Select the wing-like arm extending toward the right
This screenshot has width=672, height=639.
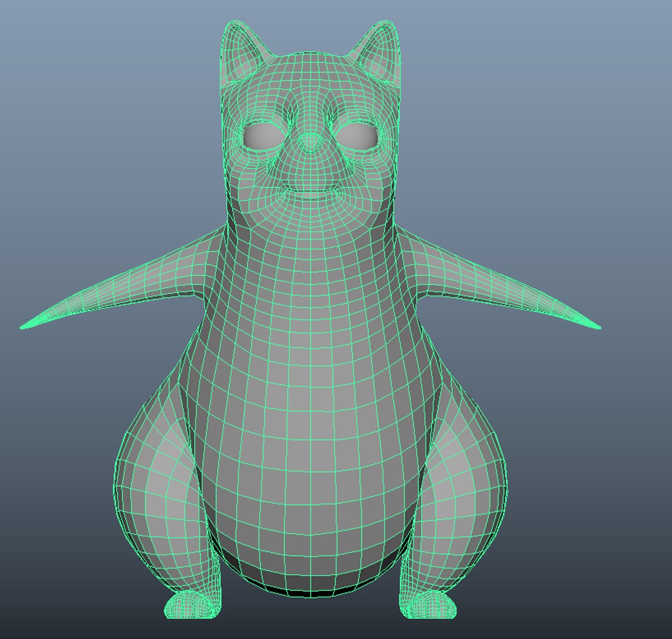(x=497, y=280)
